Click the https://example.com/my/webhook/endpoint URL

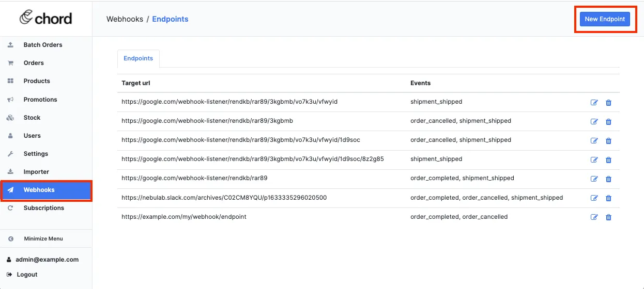point(184,217)
